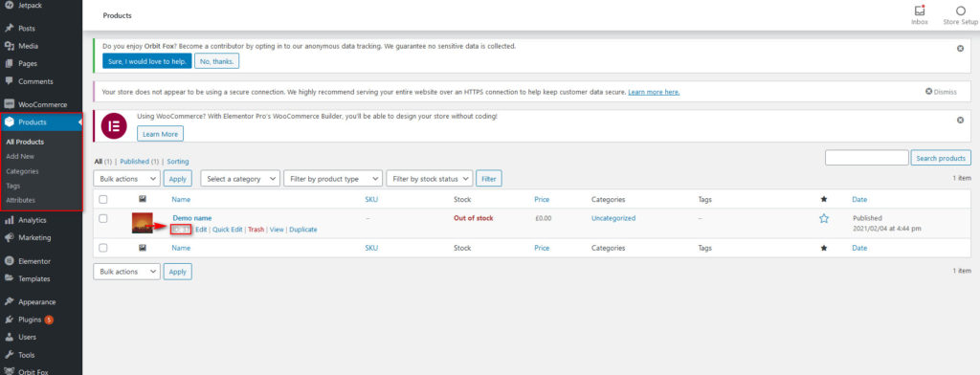980x375 pixels.
Task: Open the Uncategorized category link
Action: click(613, 218)
